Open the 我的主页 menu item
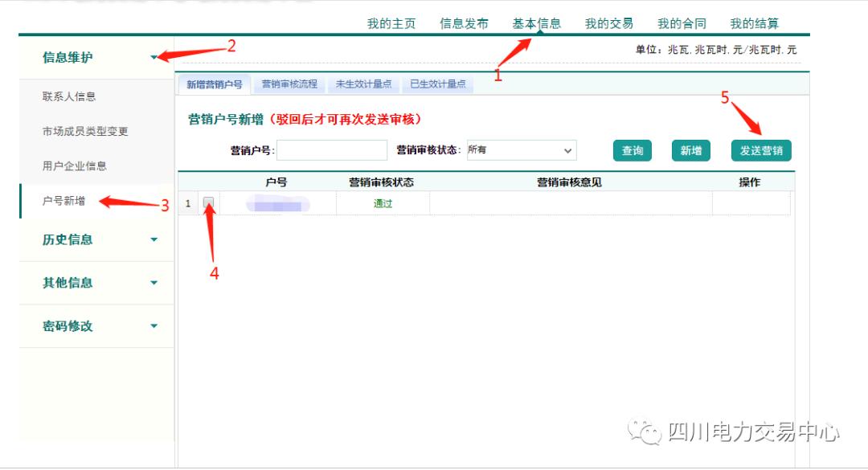The width and height of the screenshot is (868, 470). [x=390, y=23]
